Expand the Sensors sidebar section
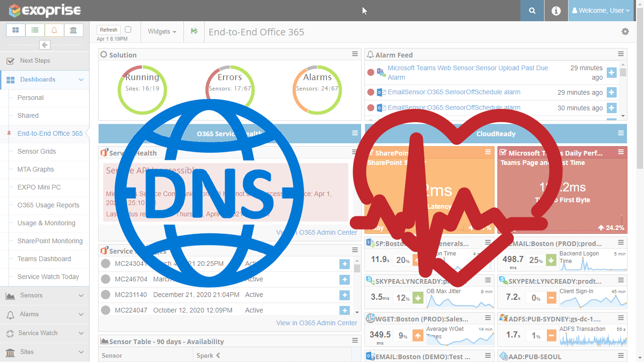 pyautogui.click(x=44, y=296)
